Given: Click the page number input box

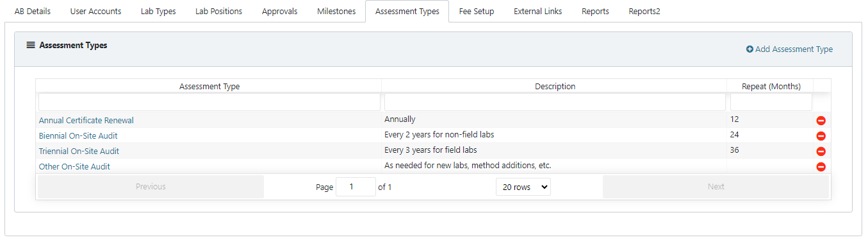Looking at the screenshot, I should 356,187.
